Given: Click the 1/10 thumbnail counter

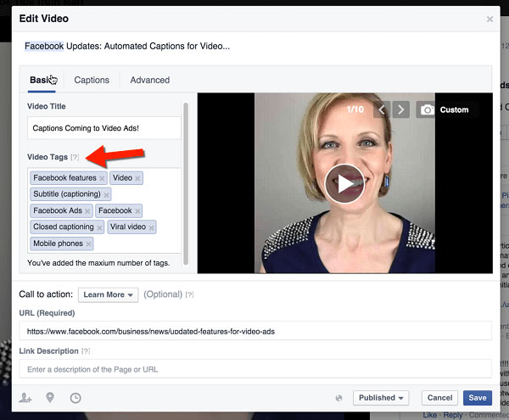Looking at the screenshot, I should (x=355, y=109).
